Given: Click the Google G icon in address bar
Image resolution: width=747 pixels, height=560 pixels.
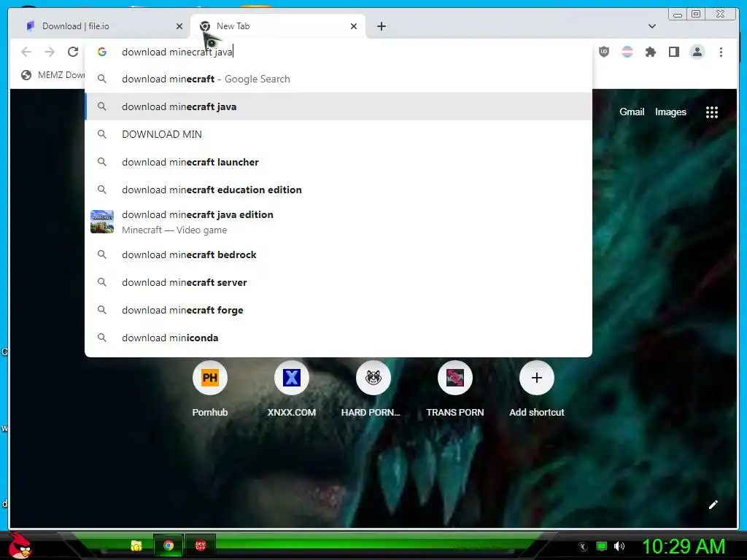Looking at the screenshot, I should (x=102, y=52).
